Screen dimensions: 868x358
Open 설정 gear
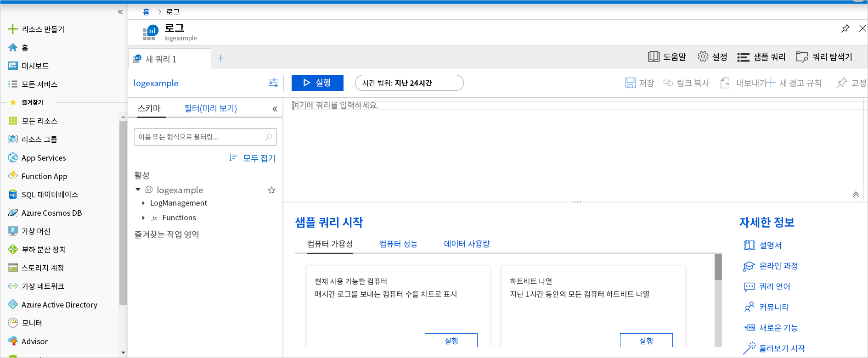tap(712, 57)
